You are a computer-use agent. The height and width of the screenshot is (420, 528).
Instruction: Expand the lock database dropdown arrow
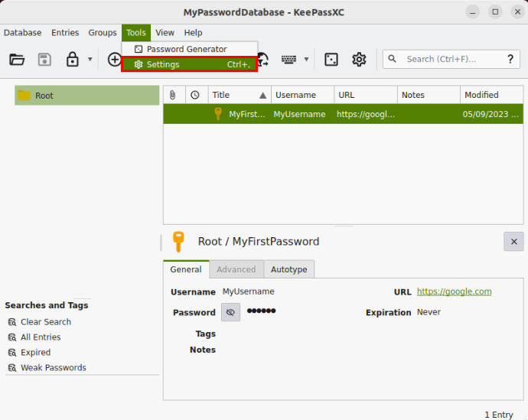pyautogui.click(x=90, y=59)
